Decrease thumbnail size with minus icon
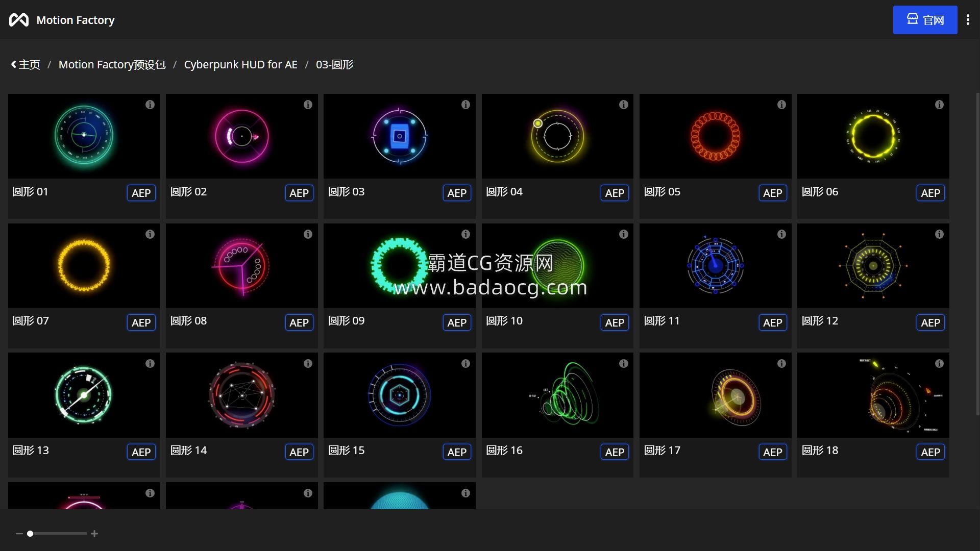This screenshot has height=551, width=980. (x=19, y=534)
